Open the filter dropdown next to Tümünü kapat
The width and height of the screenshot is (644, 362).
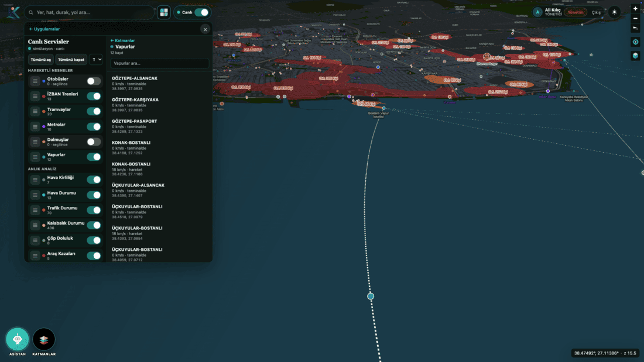coord(96,60)
